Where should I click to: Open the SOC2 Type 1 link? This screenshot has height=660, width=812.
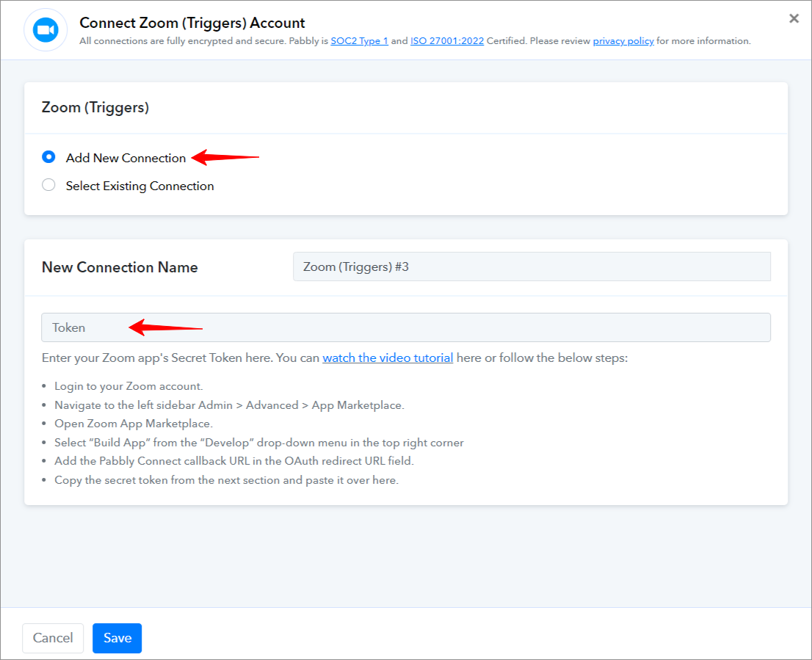click(x=360, y=41)
